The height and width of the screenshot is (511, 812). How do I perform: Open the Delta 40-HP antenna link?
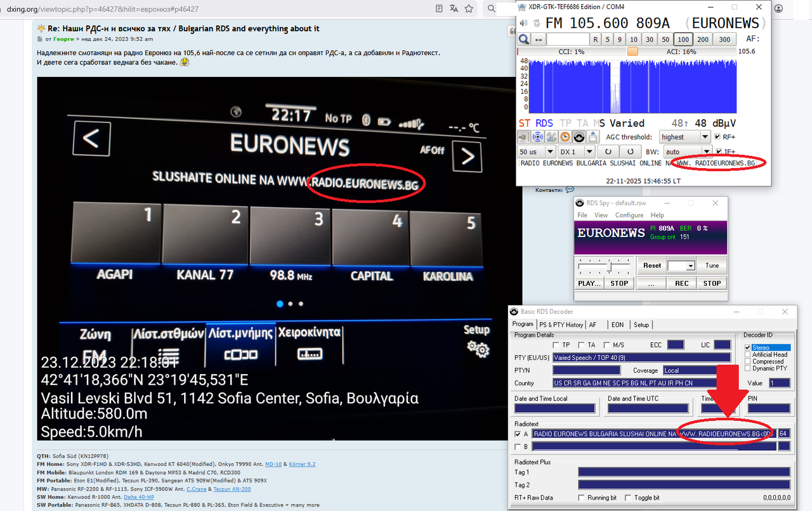pyautogui.click(x=139, y=497)
